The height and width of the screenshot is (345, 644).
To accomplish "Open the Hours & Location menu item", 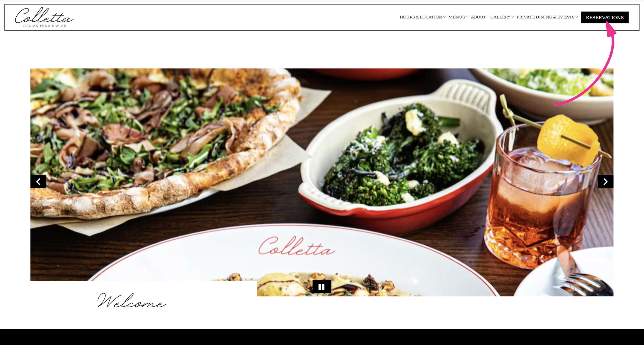I will point(421,17).
